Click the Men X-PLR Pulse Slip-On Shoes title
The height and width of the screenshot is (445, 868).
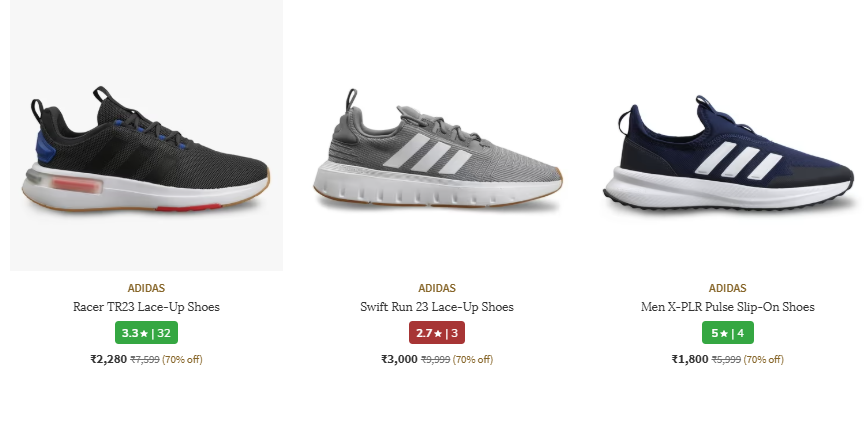(x=727, y=307)
